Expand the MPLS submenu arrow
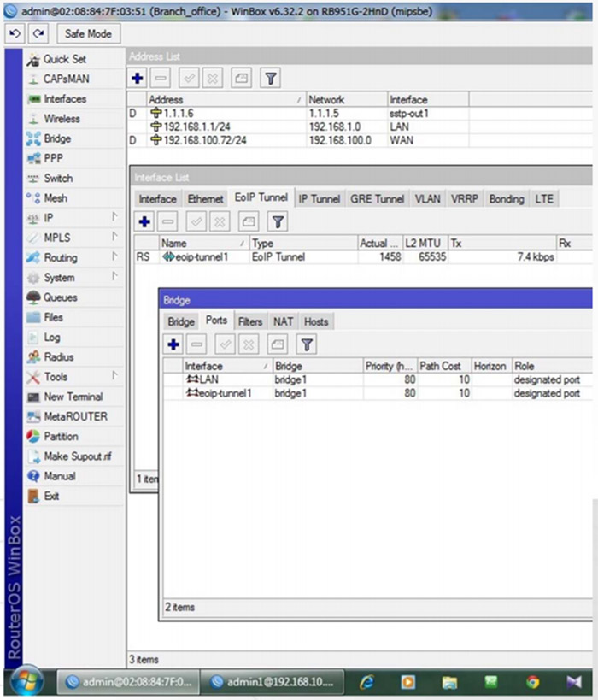Screen dimensions: 598x700 [114, 237]
